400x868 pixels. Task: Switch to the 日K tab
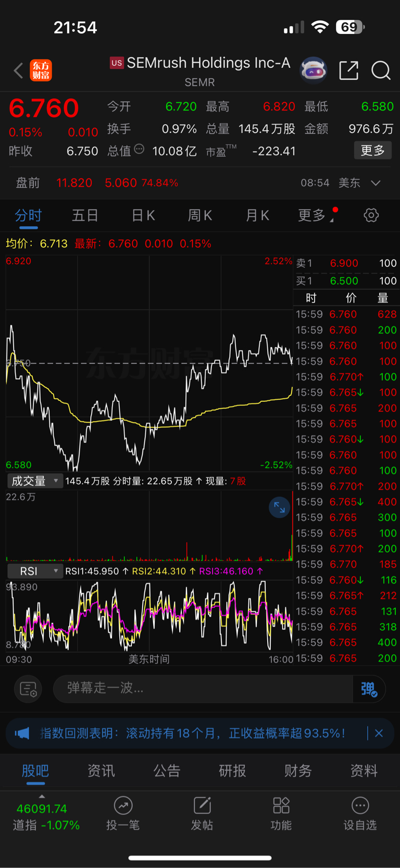pyautogui.click(x=143, y=215)
